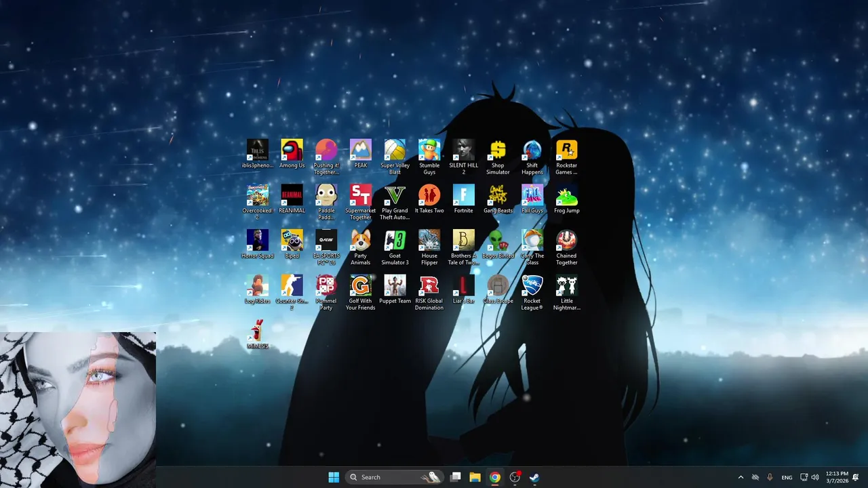The image size is (868, 488).
Task: Select the Horror Squad shortcut
Action: coord(258,245)
